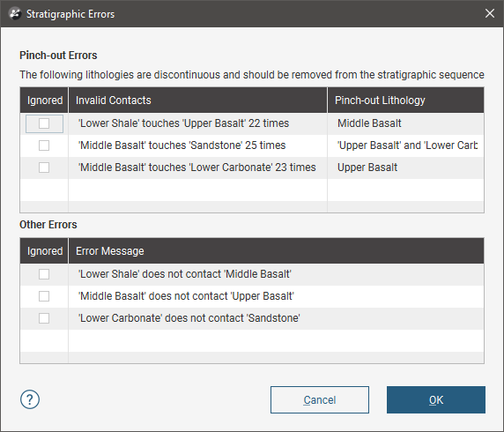Click Ignored header in Pinch-out Errors table

[44, 101]
